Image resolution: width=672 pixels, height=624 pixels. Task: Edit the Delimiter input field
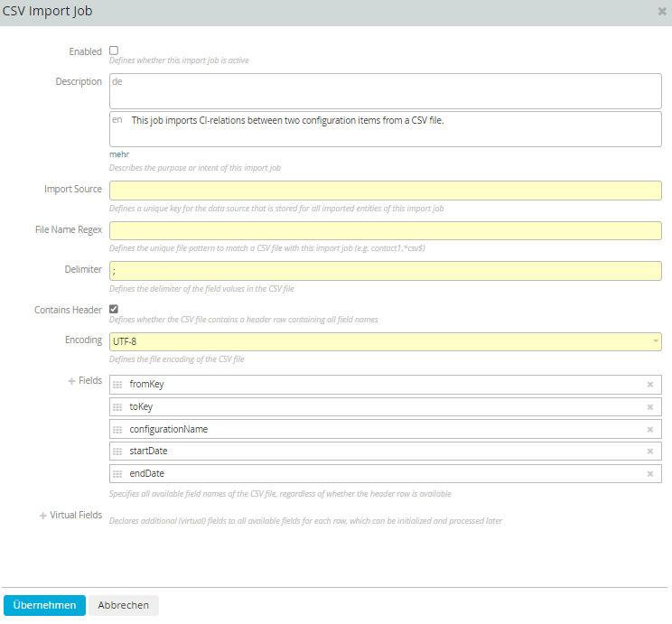[x=386, y=271]
